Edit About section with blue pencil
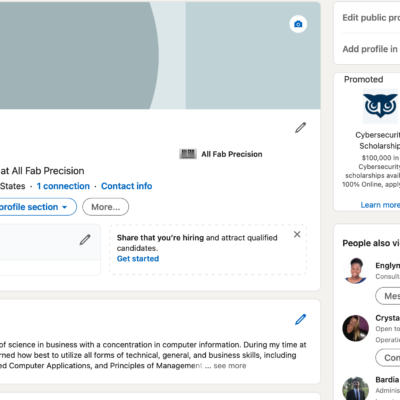This screenshot has height=400, width=400. tap(300, 319)
